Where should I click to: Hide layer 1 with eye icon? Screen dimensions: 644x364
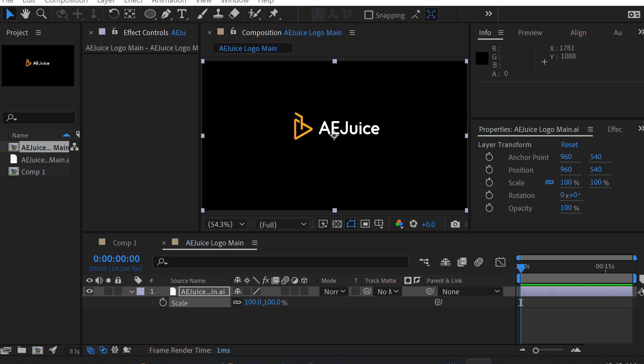[x=89, y=291]
